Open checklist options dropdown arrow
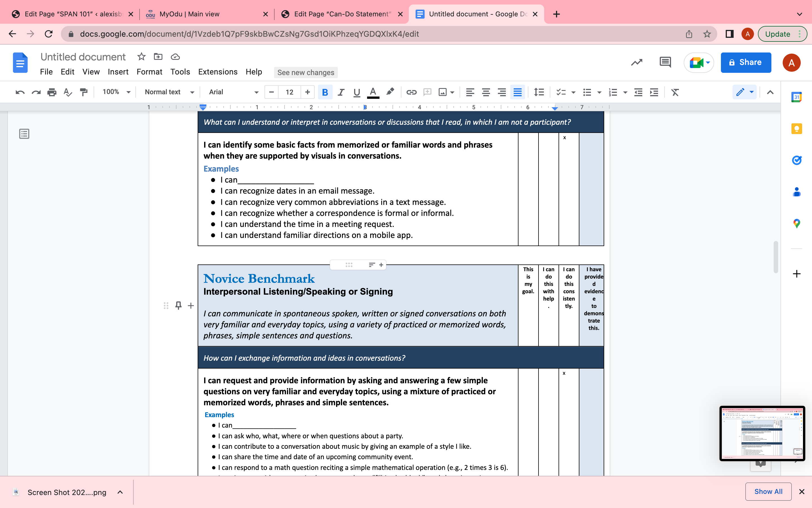Image resolution: width=812 pixels, height=508 pixels. point(573,92)
